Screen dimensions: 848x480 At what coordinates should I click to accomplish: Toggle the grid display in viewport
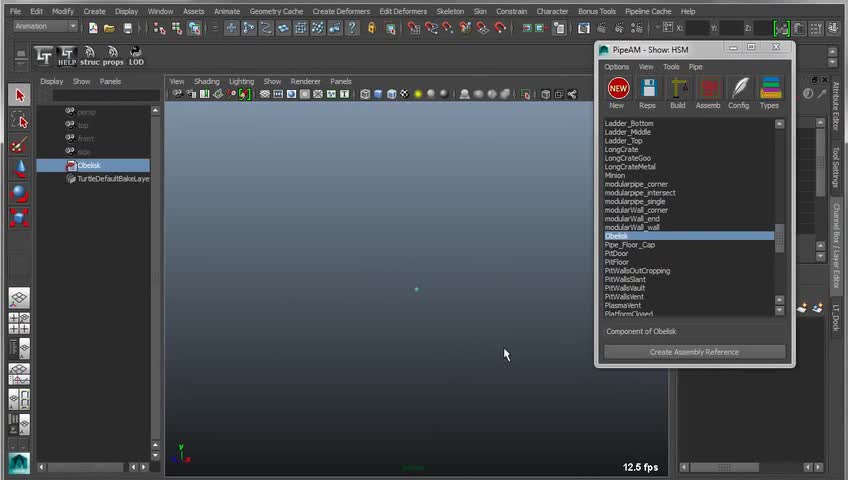pyautogui.click(x=264, y=94)
